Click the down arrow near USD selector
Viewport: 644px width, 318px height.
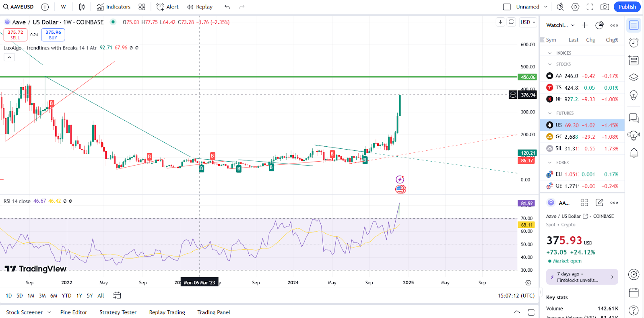pyautogui.click(x=500, y=22)
